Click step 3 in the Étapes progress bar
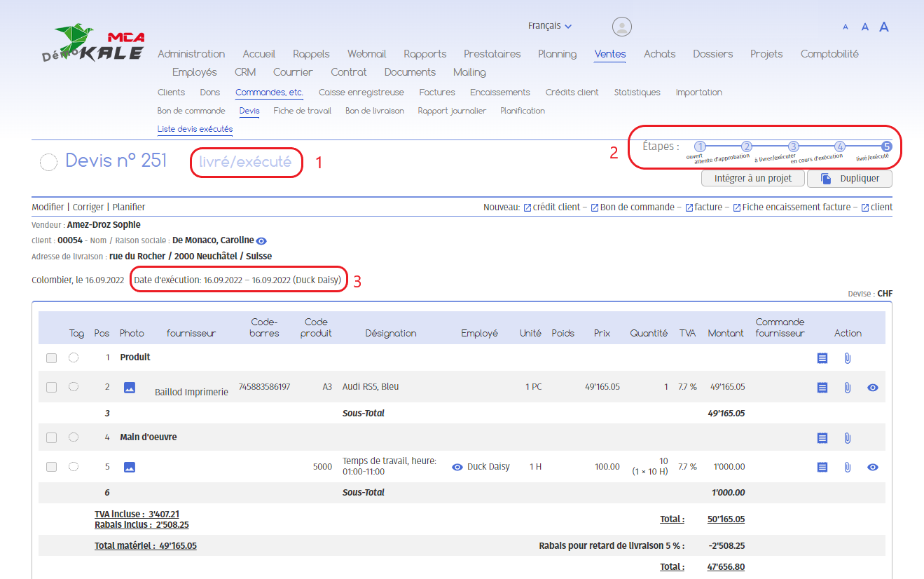This screenshot has height=579, width=924. pos(793,147)
